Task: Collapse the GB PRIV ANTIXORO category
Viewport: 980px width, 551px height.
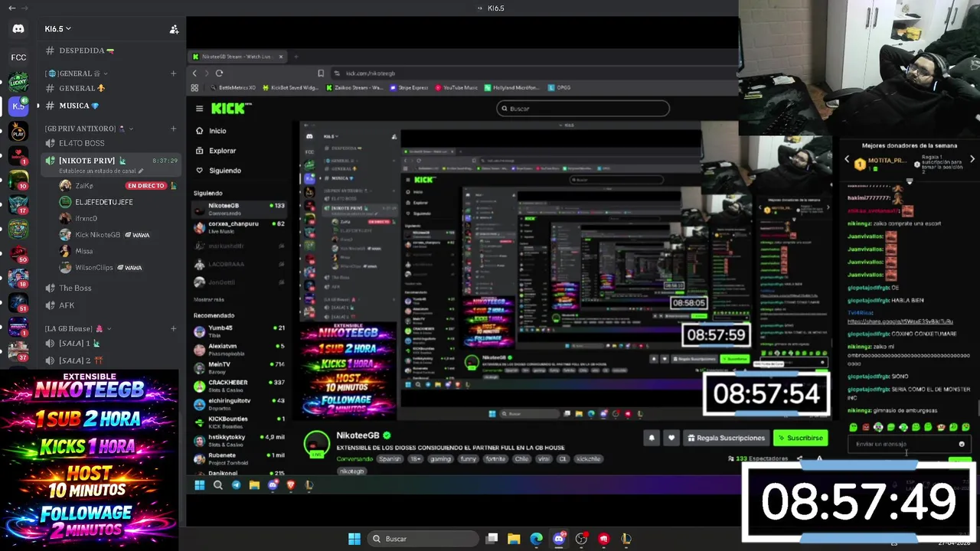Action: point(89,129)
